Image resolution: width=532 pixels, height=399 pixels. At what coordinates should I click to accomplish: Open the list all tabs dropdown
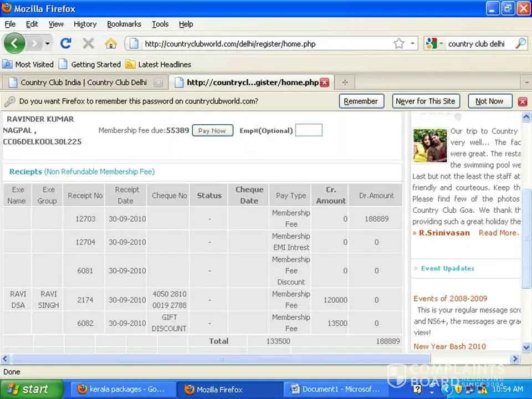pyautogui.click(x=525, y=82)
